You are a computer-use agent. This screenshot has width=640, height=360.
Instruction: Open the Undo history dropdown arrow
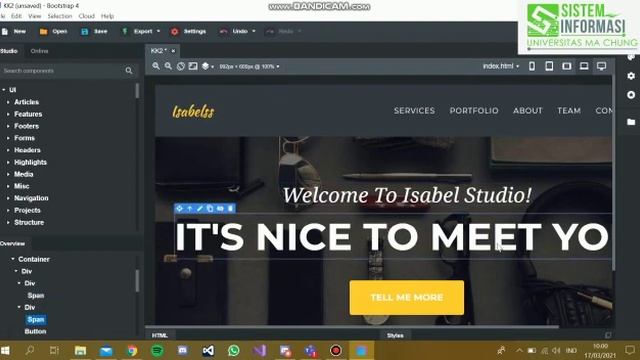point(253,31)
